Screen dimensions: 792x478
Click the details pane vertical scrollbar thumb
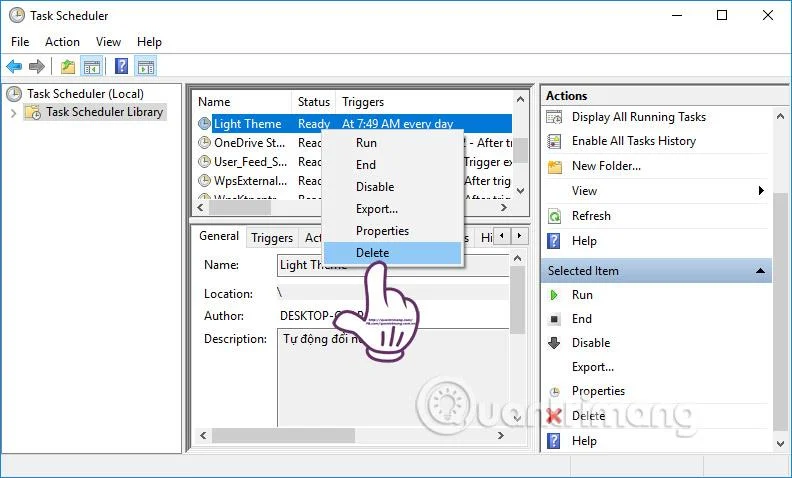[517, 300]
